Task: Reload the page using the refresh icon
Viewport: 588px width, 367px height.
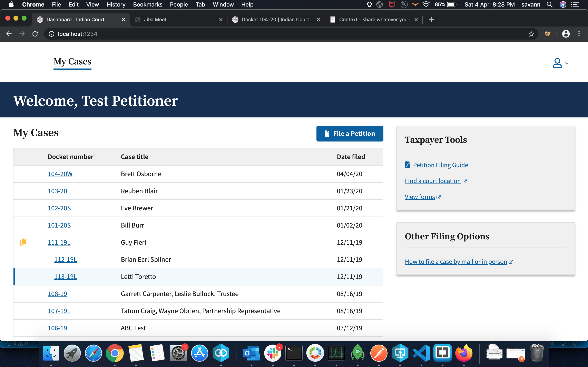Action: coord(35,34)
